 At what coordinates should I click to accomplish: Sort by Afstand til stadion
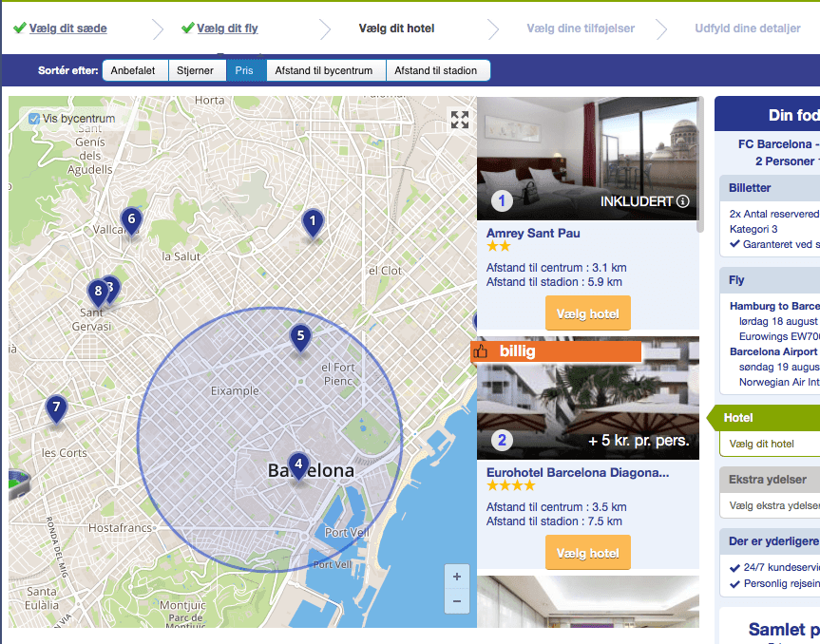point(436,71)
